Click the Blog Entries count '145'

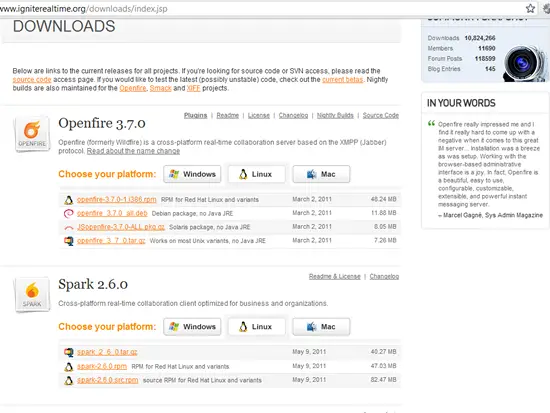tap(490, 69)
